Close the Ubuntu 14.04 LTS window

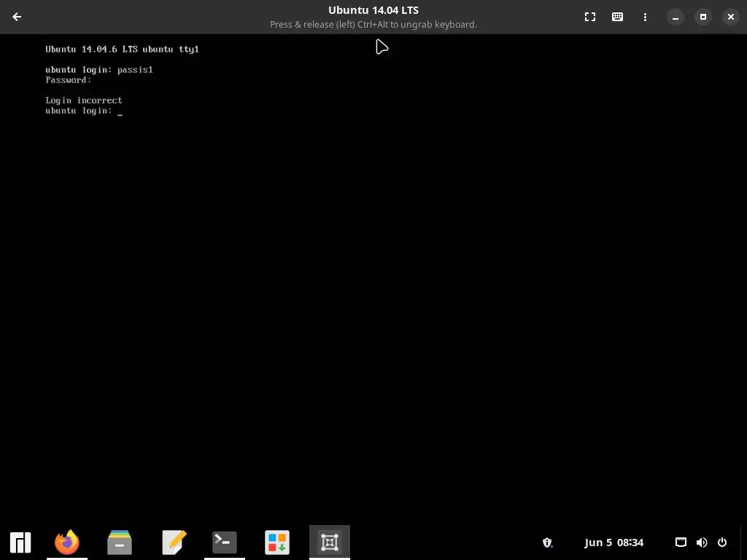click(x=730, y=17)
